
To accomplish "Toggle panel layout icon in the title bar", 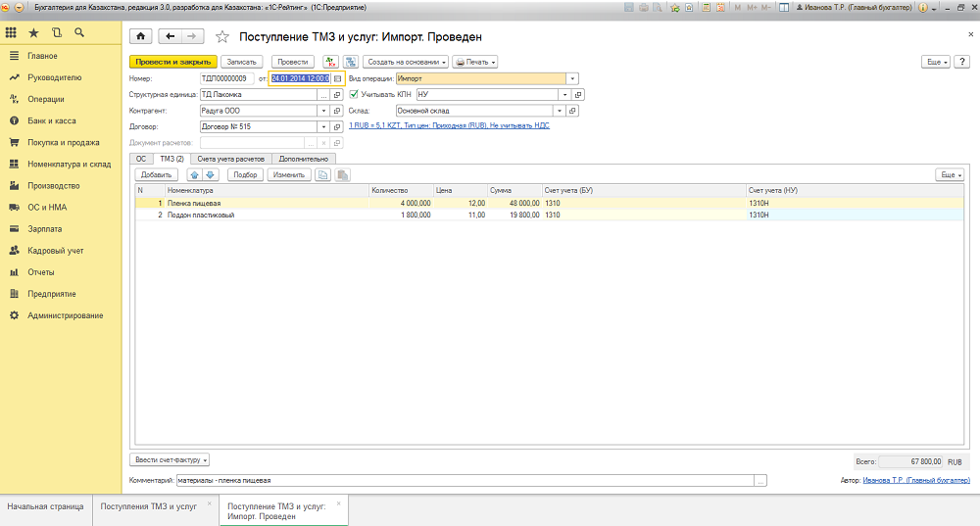I will 784,8.
